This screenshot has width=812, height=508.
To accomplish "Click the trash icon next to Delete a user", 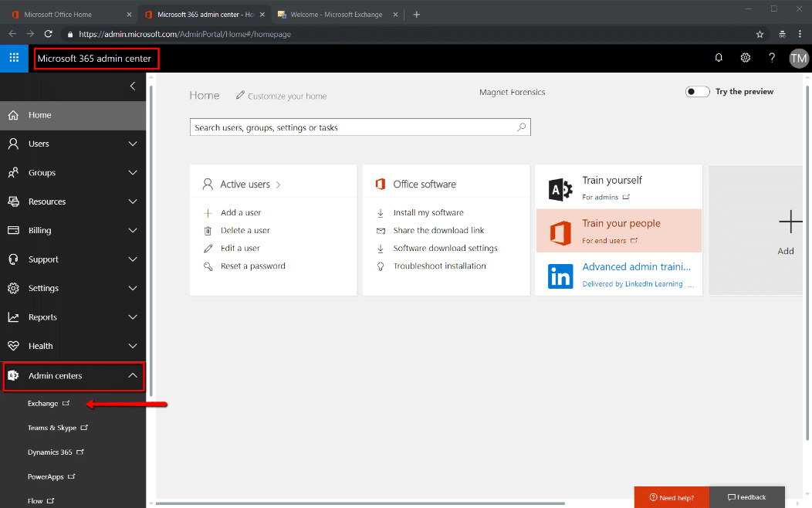I will [208, 231].
